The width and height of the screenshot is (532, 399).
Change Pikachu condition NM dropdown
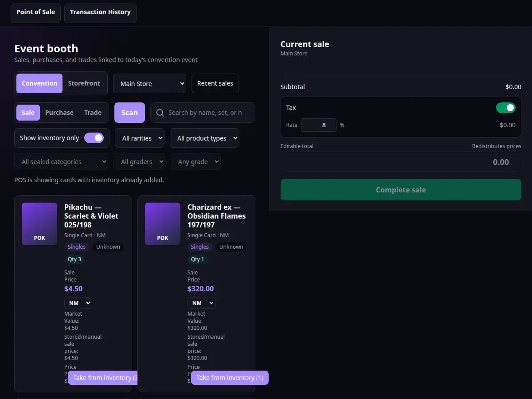78,303
